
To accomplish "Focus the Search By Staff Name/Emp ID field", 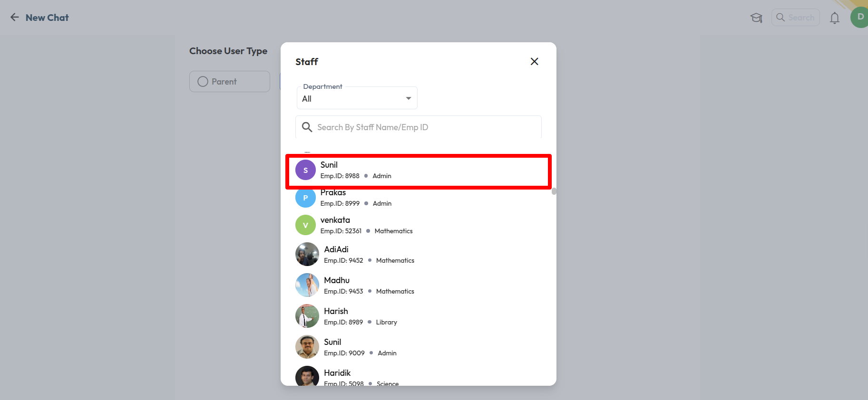I will 419,127.
